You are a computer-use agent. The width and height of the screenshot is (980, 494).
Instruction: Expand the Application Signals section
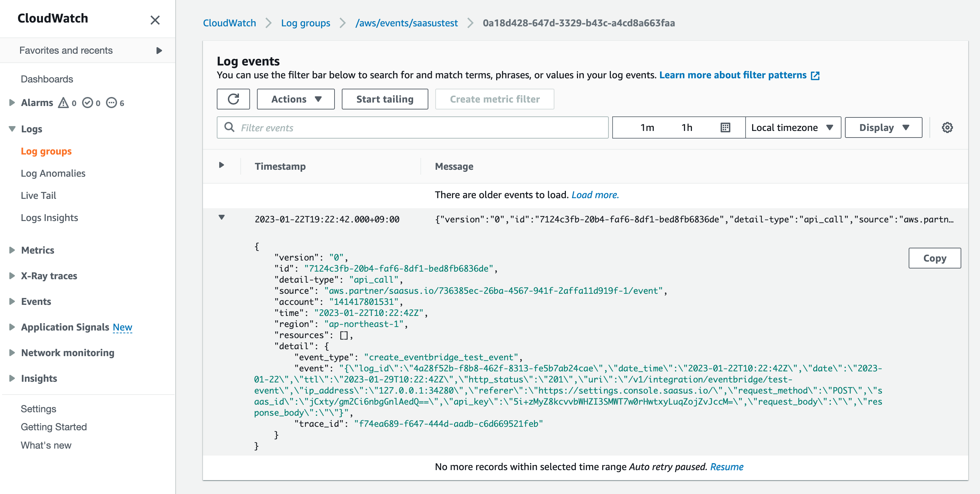(12, 327)
